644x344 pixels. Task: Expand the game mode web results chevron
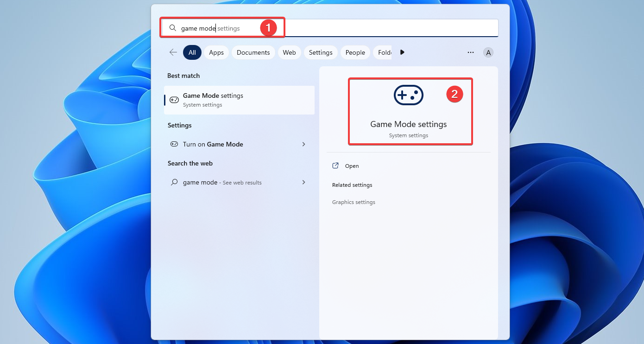point(304,182)
